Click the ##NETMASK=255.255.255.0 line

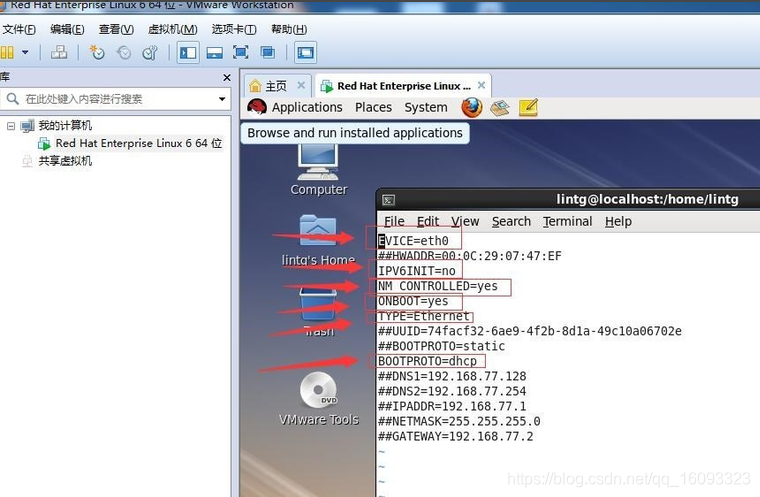pyautogui.click(x=459, y=421)
